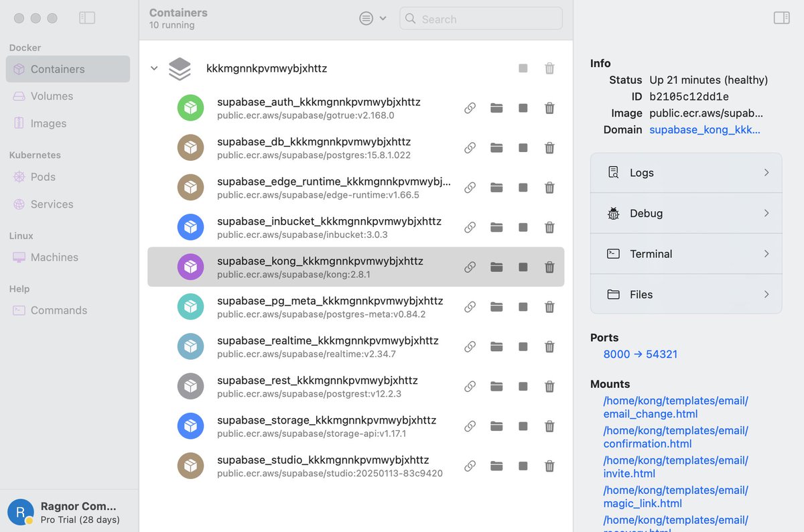Viewport: 804px width, 532px height.
Task: Stop the supabase_realtime container
Action: click(x=523, y=346)
